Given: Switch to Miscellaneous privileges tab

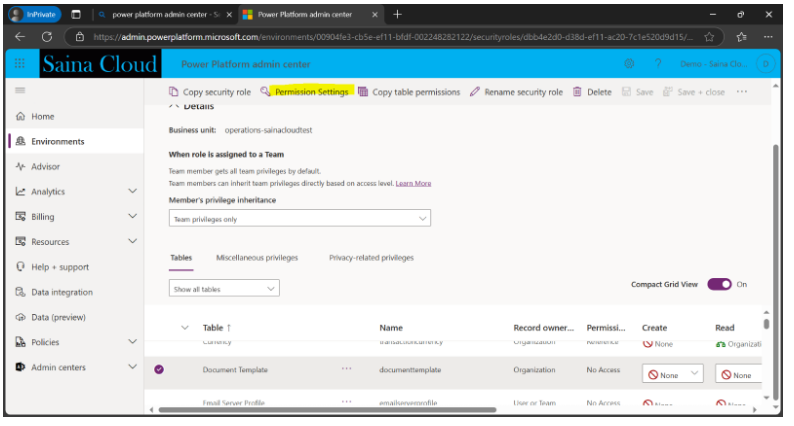Looking at the screenshot, I should pos(257,258).
